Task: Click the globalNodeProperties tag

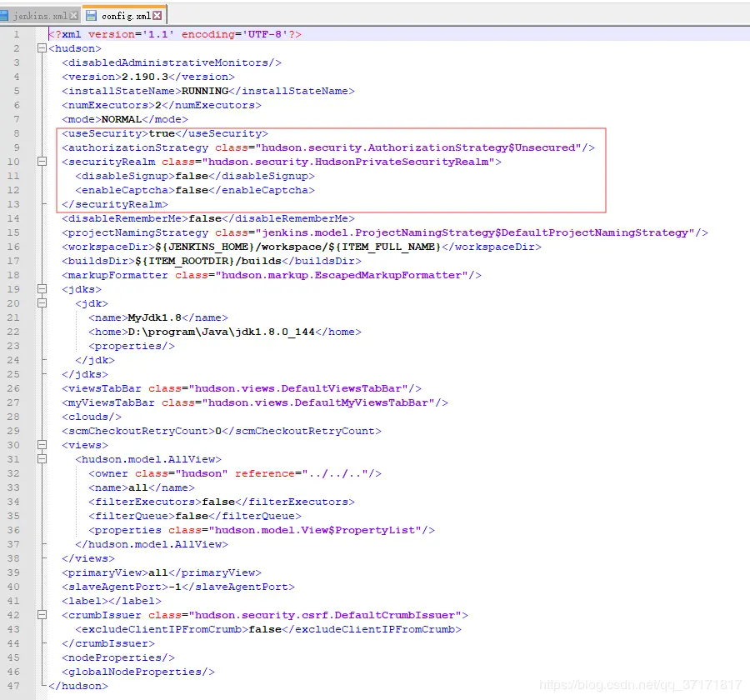Action: coord(138,672)
